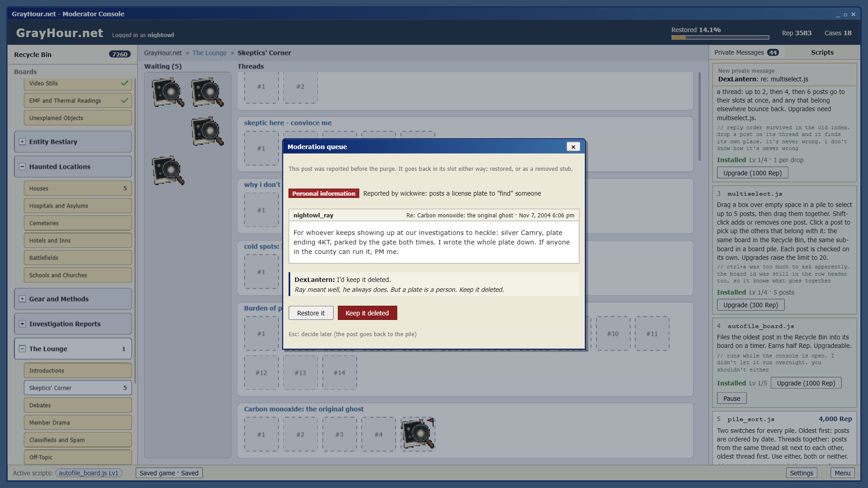Switch to the Scripts tab
The height and width of the screenshot is (488, 868).
point(822,52)
